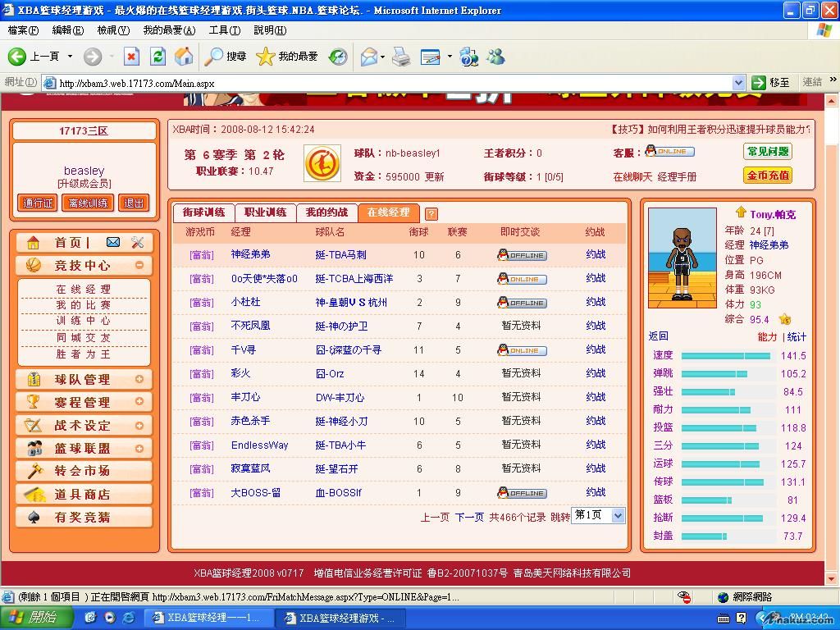Click the Windows 開始 Start button

click(x=35, y=618)
